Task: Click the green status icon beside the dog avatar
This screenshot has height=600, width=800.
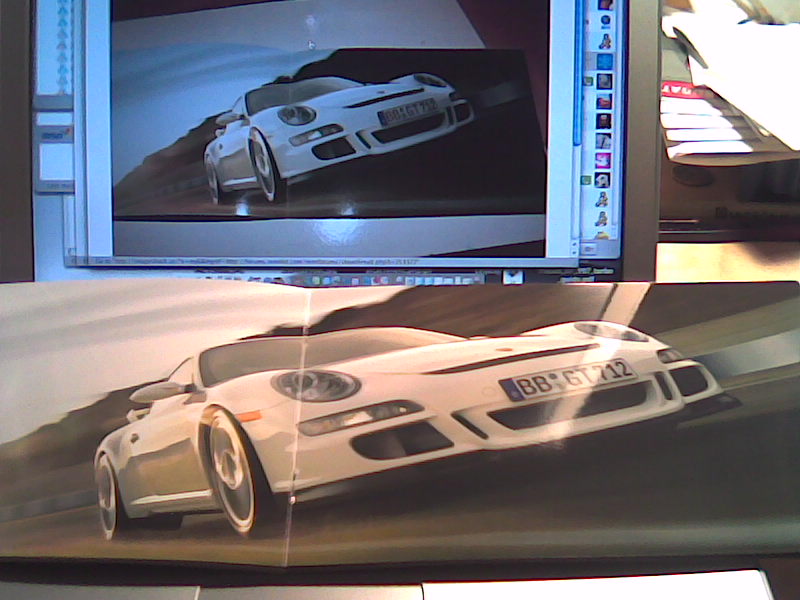Action: pos(587,180)
